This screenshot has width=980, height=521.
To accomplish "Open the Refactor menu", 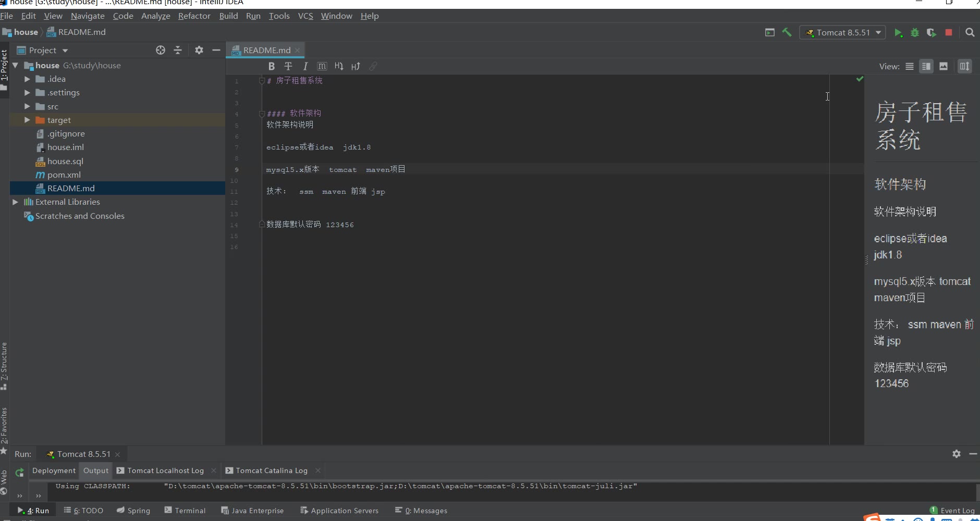I will tap(194, 16).
